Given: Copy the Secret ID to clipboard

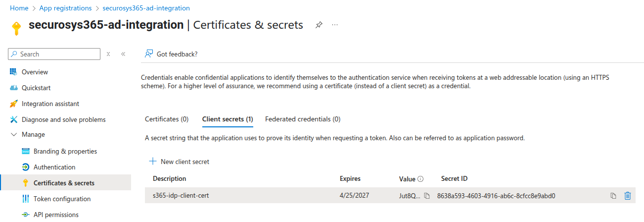Looking at the screenshot, I should coord(613,196).
